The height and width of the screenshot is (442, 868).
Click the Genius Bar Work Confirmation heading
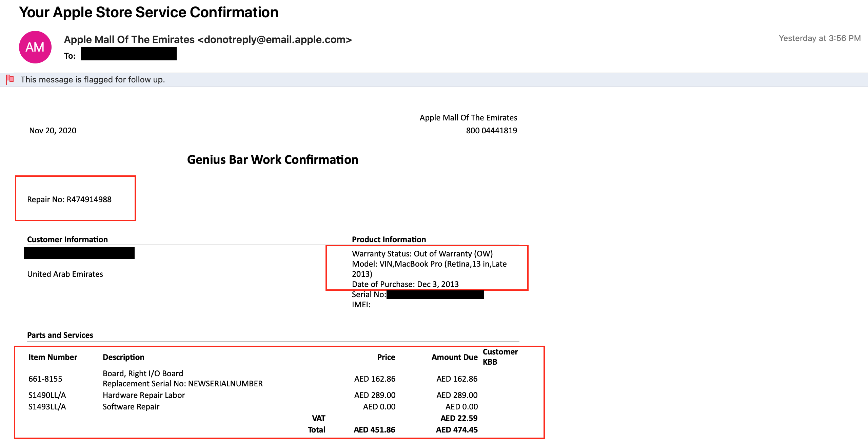coord(273,160)
